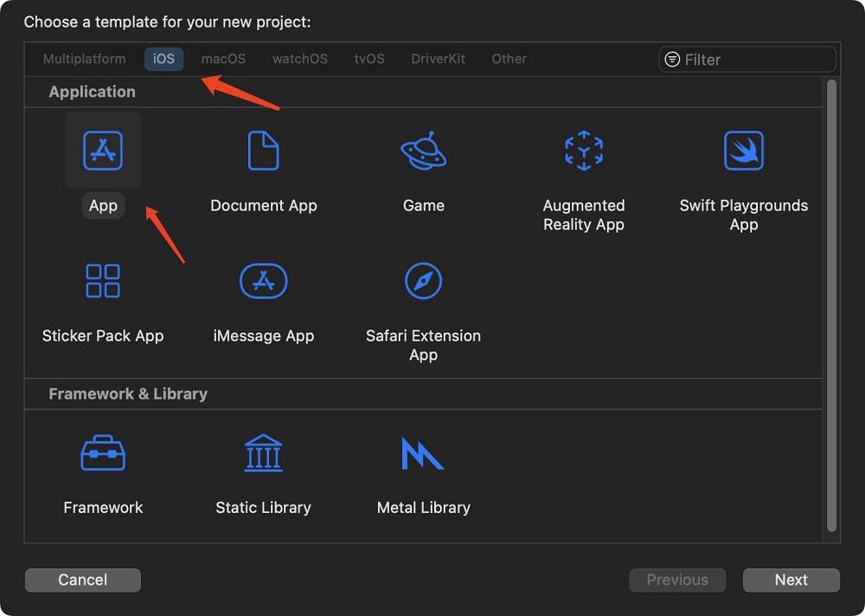Pick the Game template UFO icon
865x616 pixels.
point(424,151)
